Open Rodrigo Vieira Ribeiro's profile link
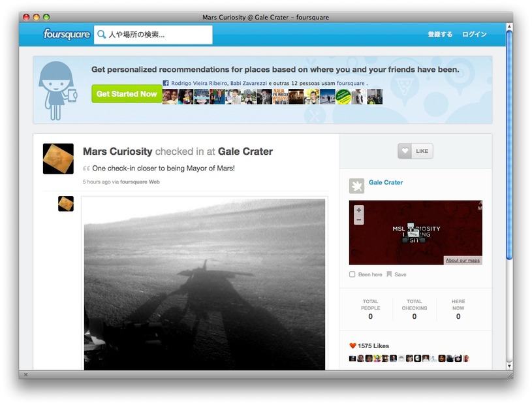Screen dimensions: 532x405 (x=199, y=83)
